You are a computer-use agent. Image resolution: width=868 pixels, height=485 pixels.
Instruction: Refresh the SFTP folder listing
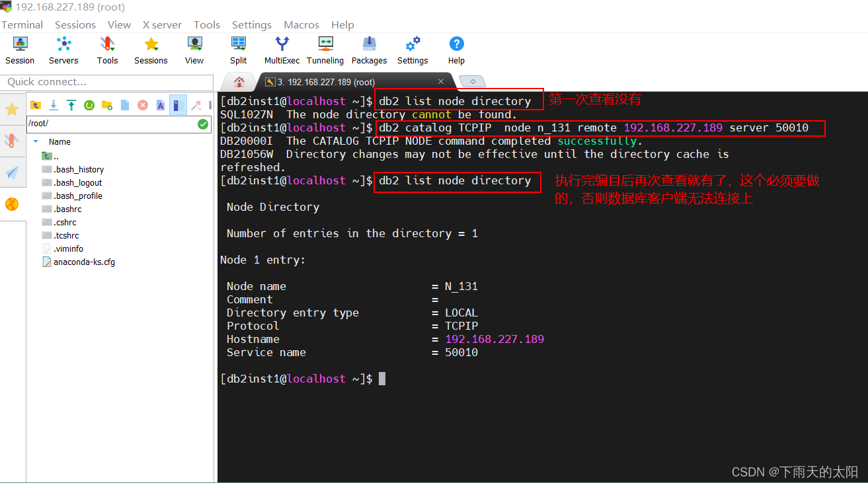[x=89, y=105]
